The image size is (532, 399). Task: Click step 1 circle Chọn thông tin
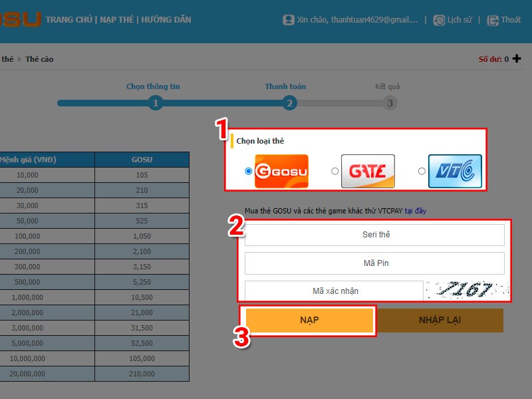pyautogui.click(x=156, y=103)
